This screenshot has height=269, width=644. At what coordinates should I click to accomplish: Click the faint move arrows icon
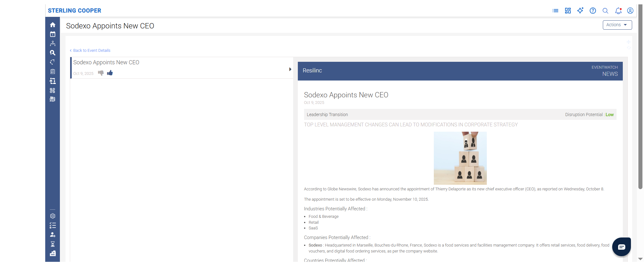629,42
